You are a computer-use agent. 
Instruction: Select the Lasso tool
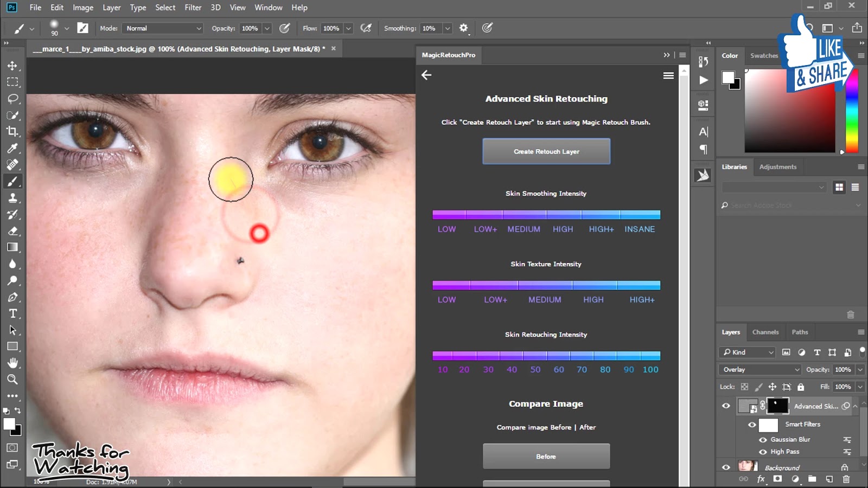[x=12, y=98]
